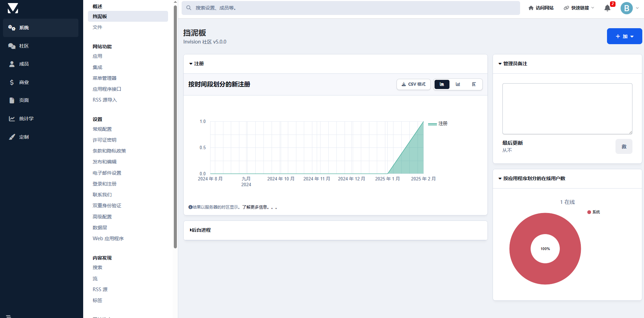
Task: Switch registrations chart to table view
Action: point(474,84)
